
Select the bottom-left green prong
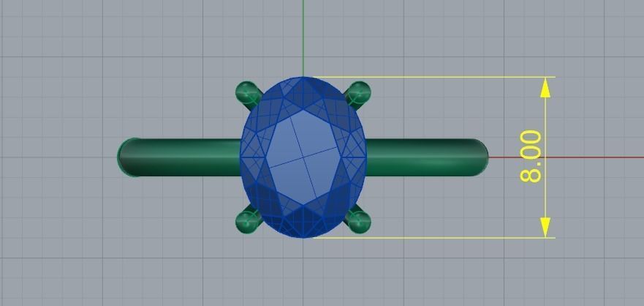point(248,220)
